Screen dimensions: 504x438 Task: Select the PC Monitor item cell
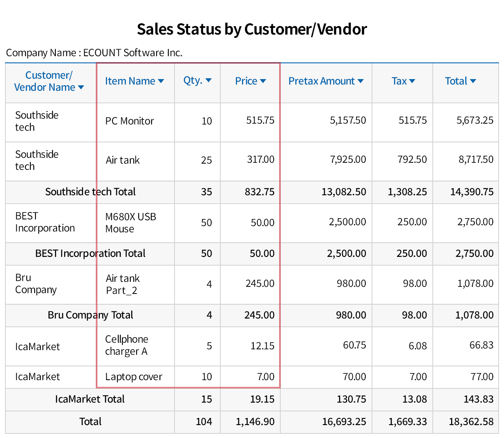(129, 121)
